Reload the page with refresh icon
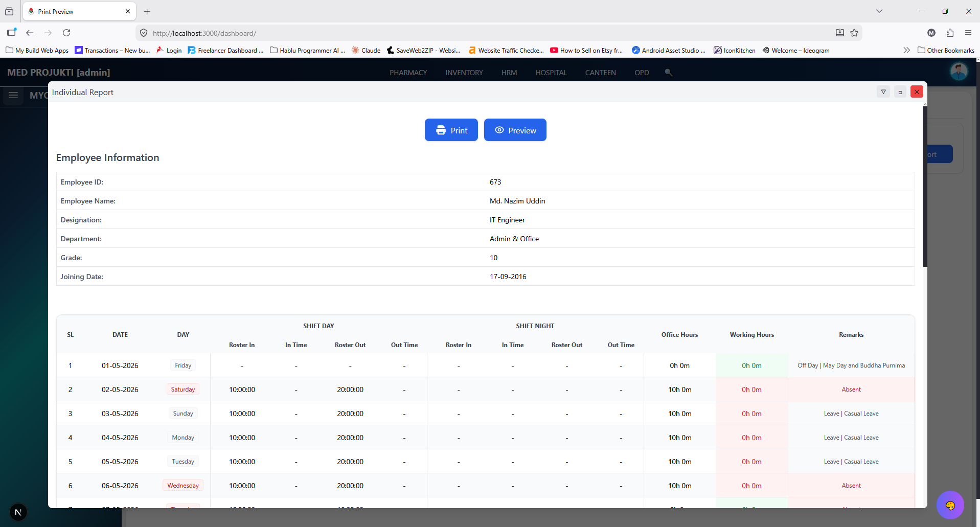Screen dimensions: 980x527 click(66, 33)
